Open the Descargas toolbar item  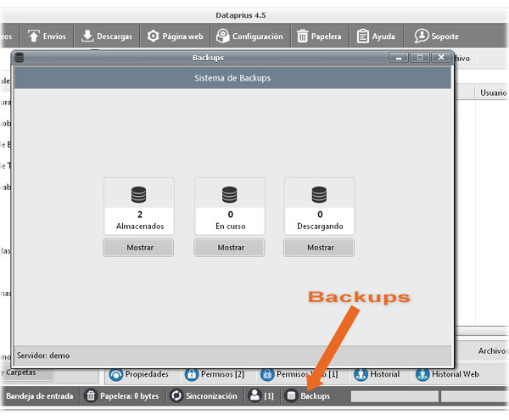(107, 36)
